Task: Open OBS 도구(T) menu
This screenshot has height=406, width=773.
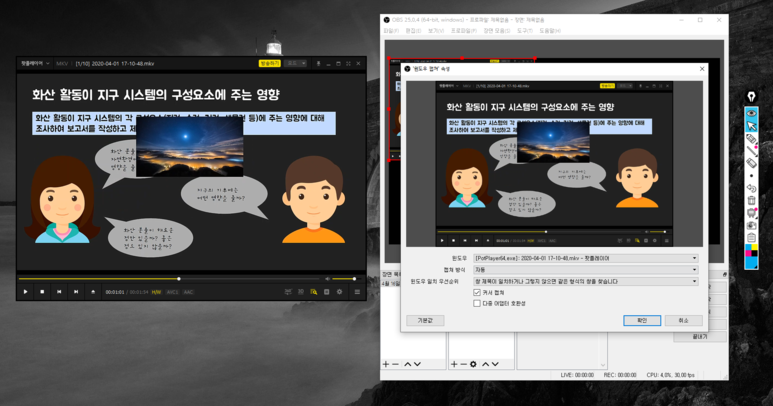Action: pos(525,31)
